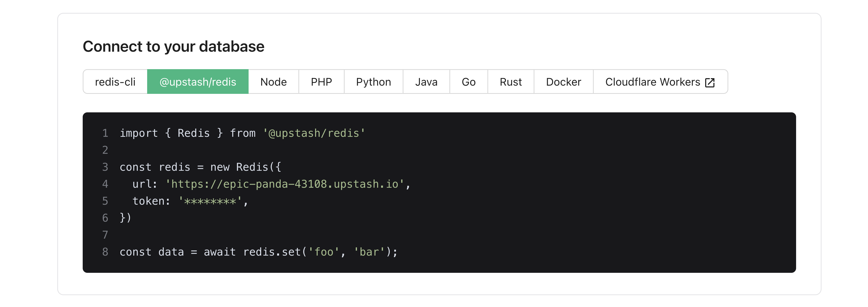
Task: Select the redis-cli tab
Action: click(x=114, y=82)
